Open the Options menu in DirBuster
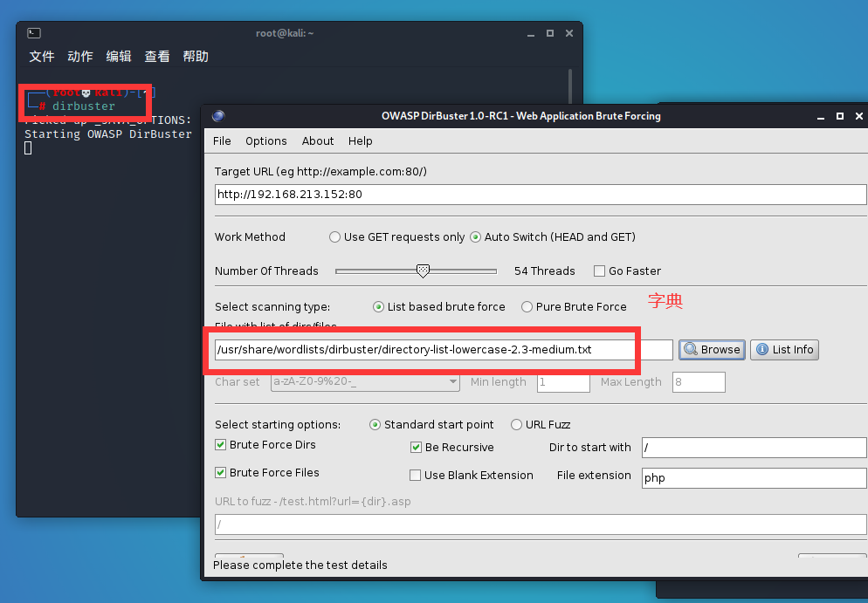The height and width of the screenshot is (603, 868). (x=266, y=141)
